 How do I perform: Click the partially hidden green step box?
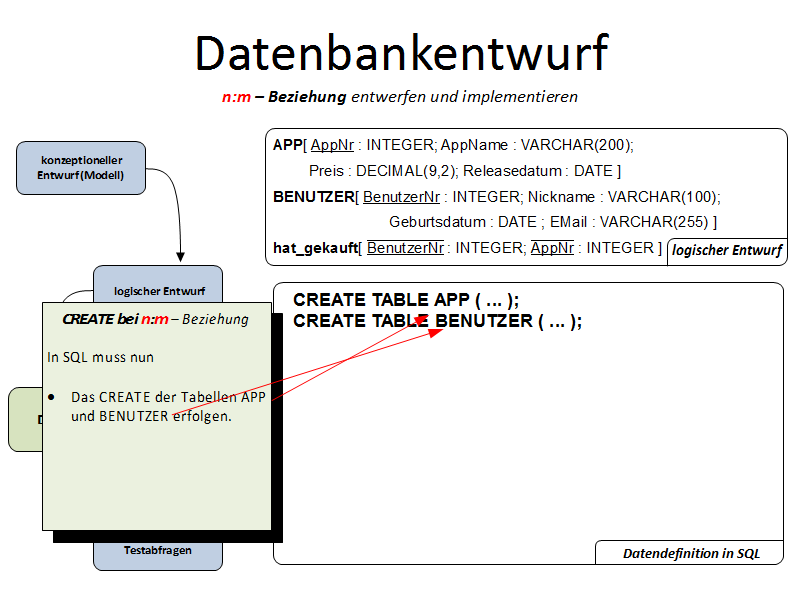[x=25, y=420]
